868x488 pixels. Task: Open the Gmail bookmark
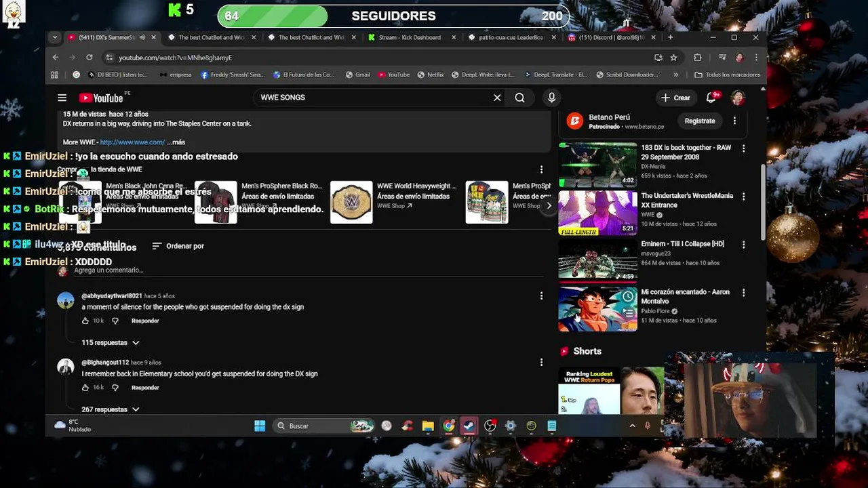[358, 75]
